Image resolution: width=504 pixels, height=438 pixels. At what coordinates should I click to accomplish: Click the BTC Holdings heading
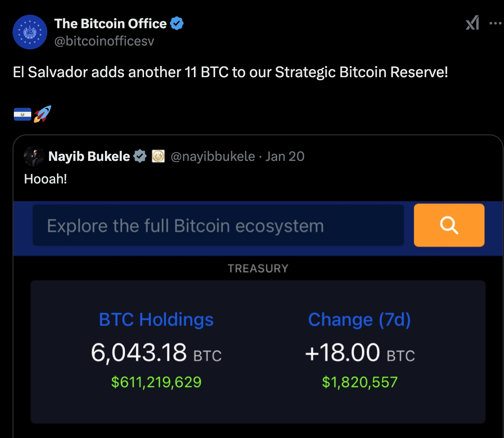tap(156, 320)
